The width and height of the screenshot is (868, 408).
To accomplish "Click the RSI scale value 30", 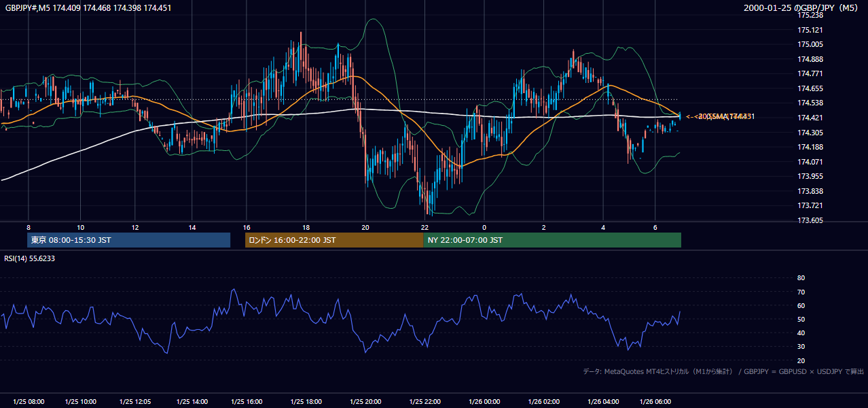I will pyautogui.click(x=801, y=347).
